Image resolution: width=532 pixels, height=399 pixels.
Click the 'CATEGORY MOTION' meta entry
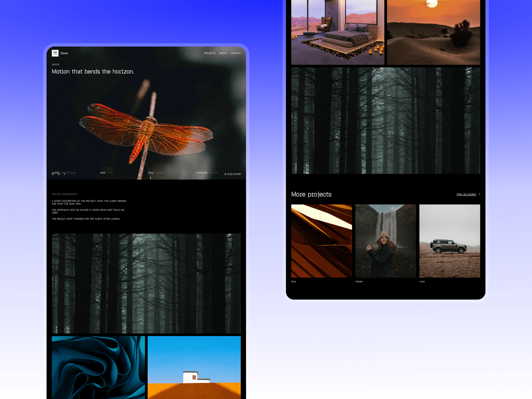pyautogui.click(x=207, y=173)
